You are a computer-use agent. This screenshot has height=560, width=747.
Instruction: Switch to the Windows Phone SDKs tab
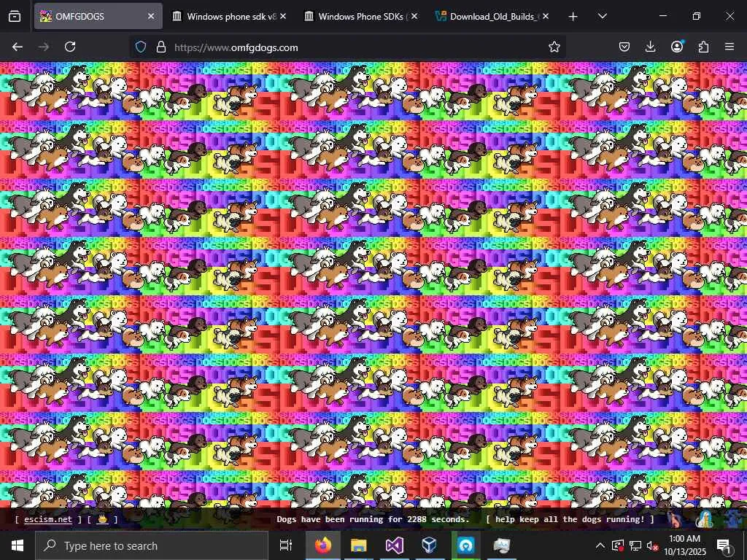pyautogui.click(x=360, y=16)
